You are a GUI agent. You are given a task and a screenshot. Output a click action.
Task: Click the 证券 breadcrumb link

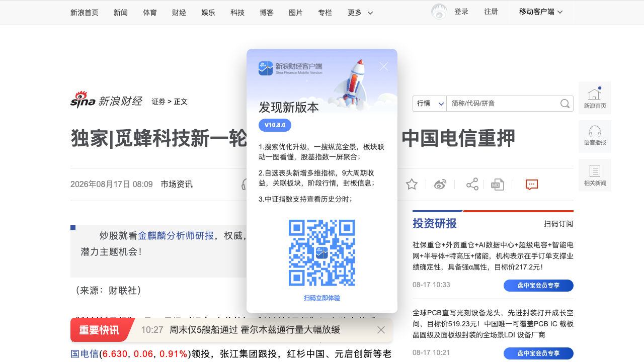pos(158,102)
